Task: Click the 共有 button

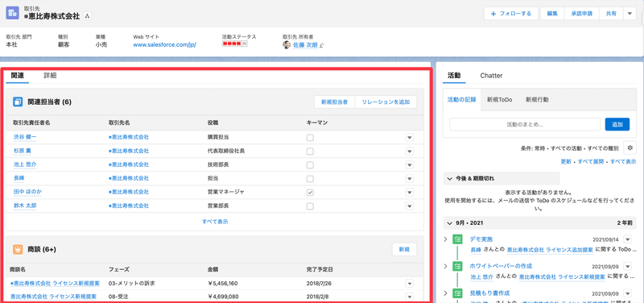Action: pyautogui.click(x=611, y=14)
